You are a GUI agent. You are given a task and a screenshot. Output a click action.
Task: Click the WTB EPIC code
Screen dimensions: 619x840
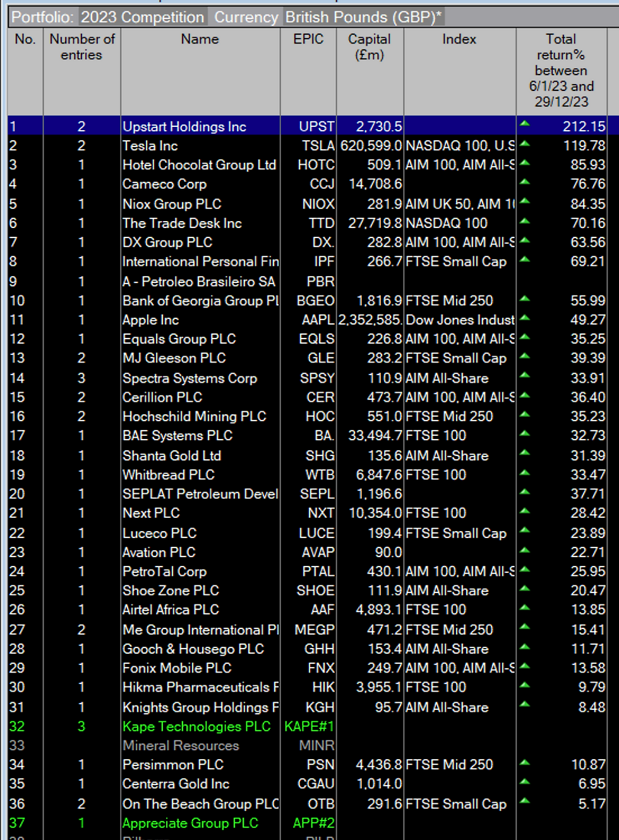coord(320,474)
